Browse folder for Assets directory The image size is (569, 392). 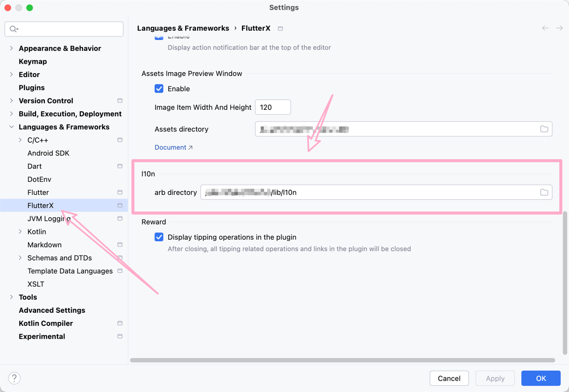coord(544,129)
